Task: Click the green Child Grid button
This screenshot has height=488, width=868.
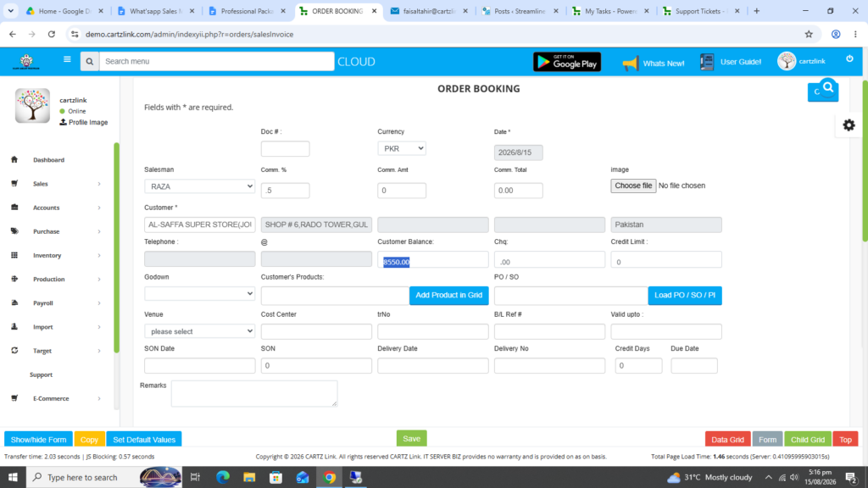Action: tap(808, 440)
